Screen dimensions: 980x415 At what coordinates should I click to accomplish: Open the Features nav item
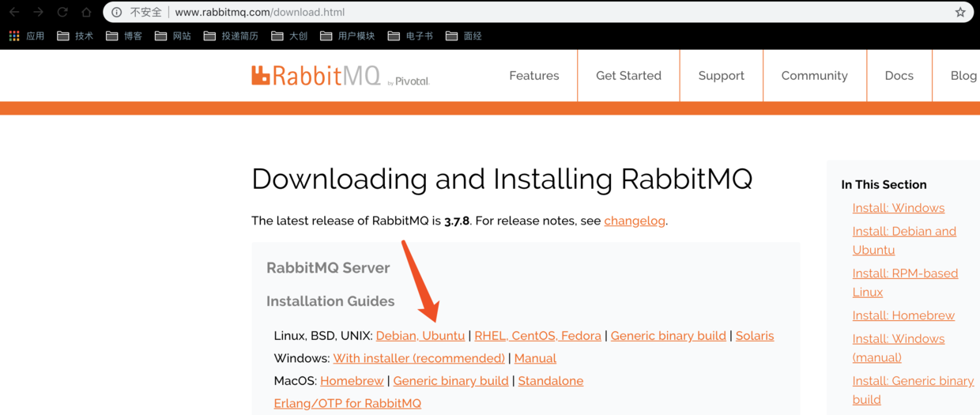[x=534, y=76]
